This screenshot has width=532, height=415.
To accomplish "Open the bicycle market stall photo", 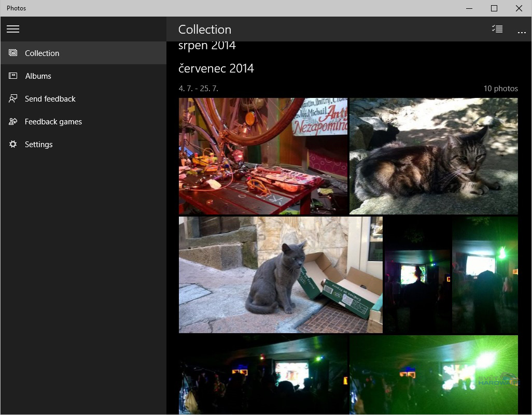I will point(263,156).
